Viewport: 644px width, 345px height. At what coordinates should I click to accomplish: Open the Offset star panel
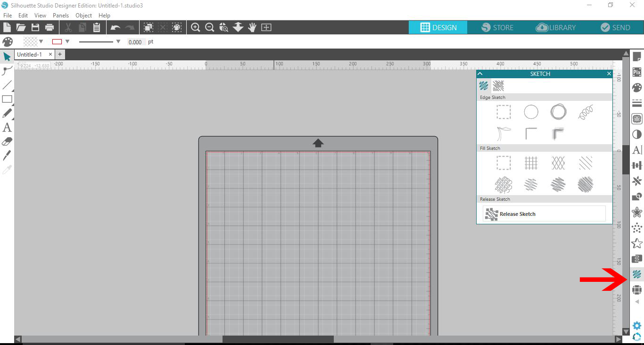click(x=637, y=212)
